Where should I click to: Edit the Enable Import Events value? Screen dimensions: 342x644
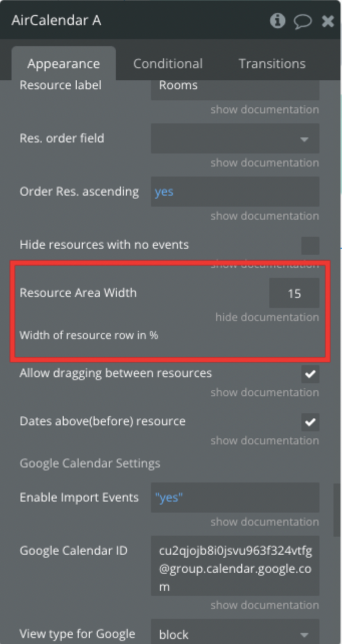click(x=235, y=498)
